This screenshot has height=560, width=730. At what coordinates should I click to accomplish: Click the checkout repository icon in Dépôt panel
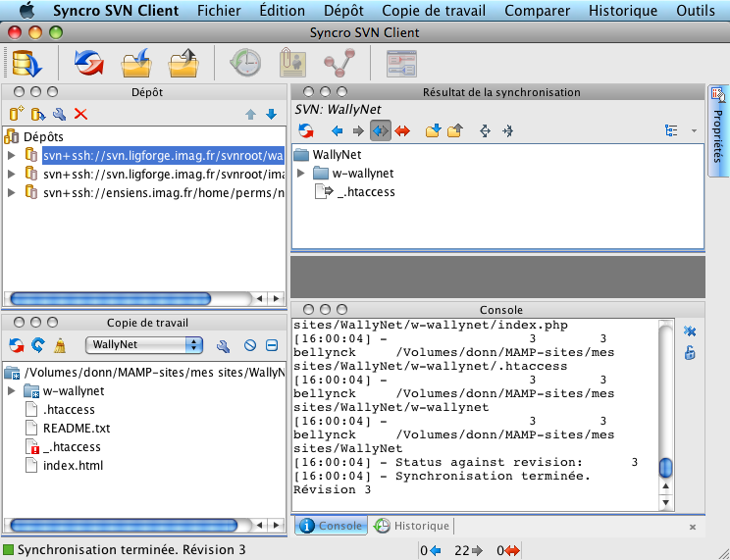pos(38,114)
